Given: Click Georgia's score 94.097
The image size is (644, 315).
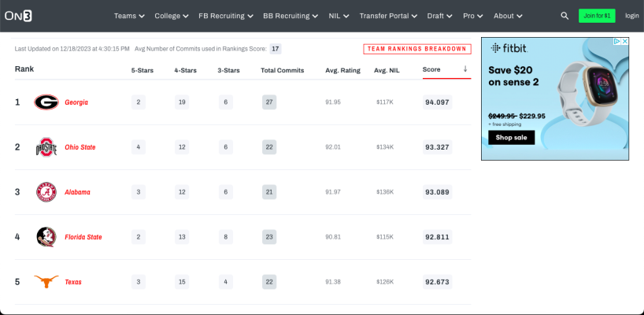Looking at the screenshot, I should 438,102.
